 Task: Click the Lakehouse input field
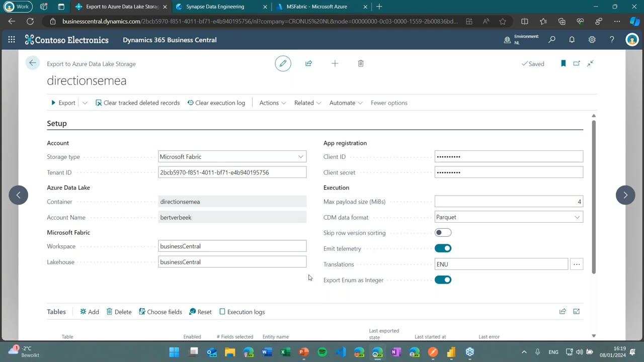coord(232,262)
